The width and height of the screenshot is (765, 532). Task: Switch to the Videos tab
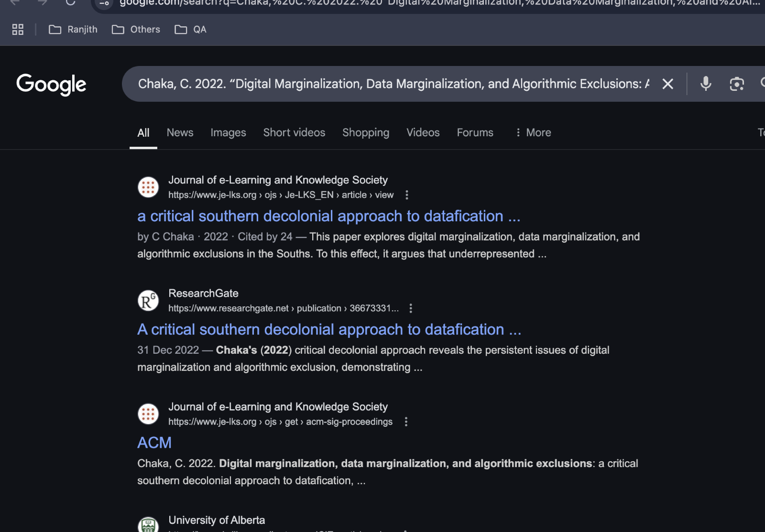click(x=423, y=133)
